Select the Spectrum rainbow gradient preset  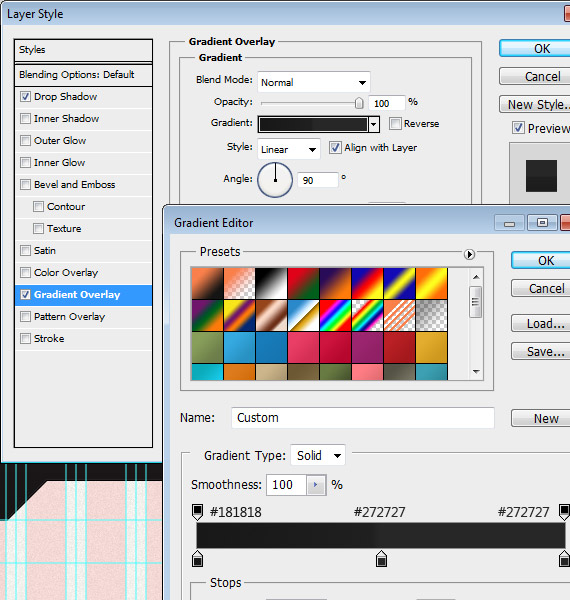tap(335, 316)
